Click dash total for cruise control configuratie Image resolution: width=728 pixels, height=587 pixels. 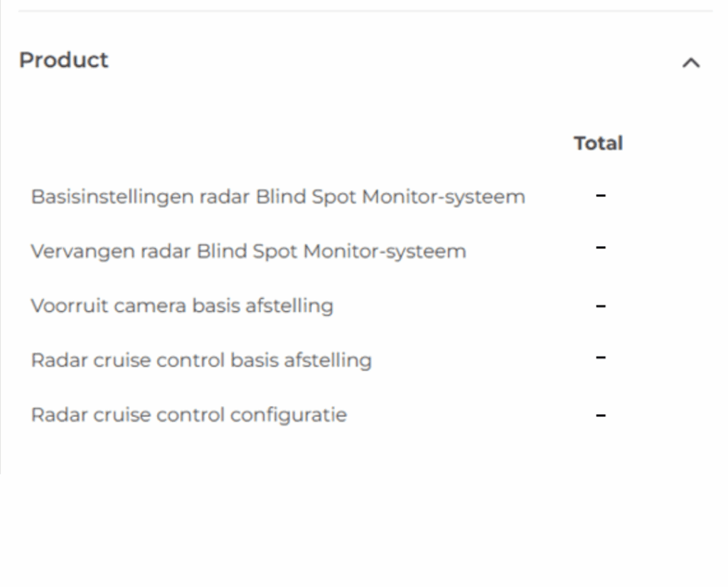(601, 415)
